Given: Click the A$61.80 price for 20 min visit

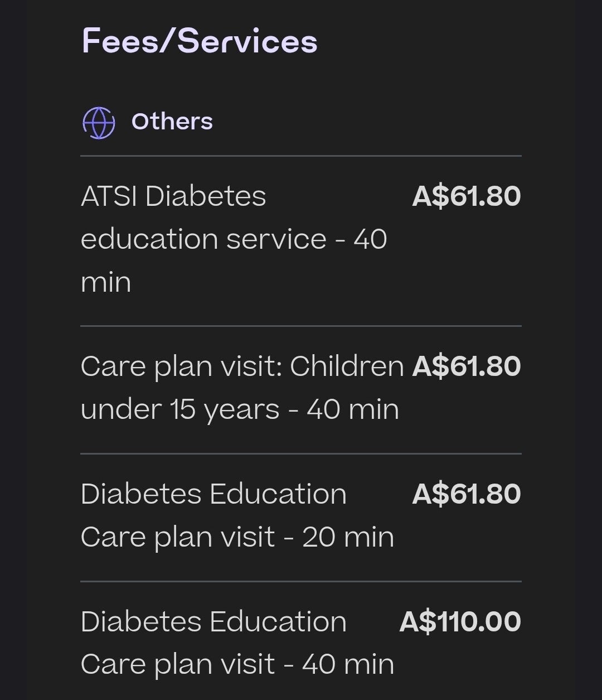Looking at the screenshot, I should tap(467, 494).
